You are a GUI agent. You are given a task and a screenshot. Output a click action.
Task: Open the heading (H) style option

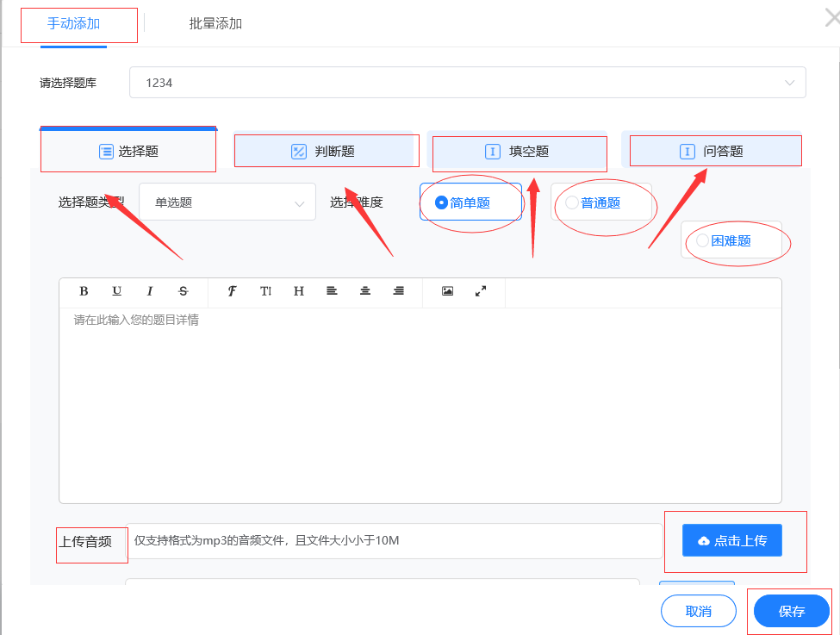click(x=299, y=291)
